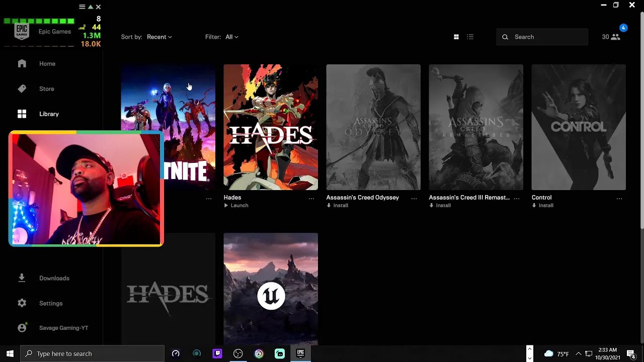Image resolution: width=644 pixels, height=362 pixels.
Task: Open the Windows Start menu
Action: (x=10, y=353)
